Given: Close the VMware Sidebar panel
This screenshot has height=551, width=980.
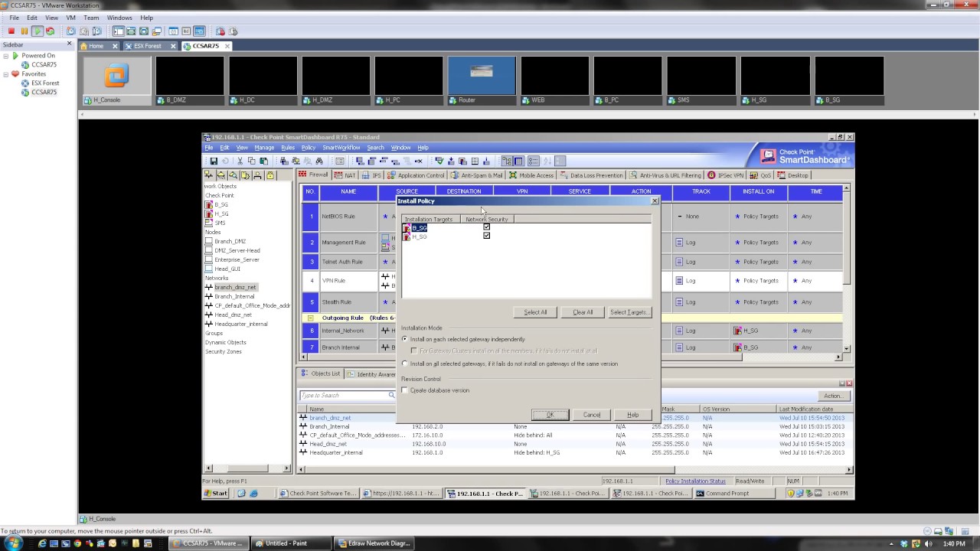Looking at the screenshot, I should click(70, 44).
